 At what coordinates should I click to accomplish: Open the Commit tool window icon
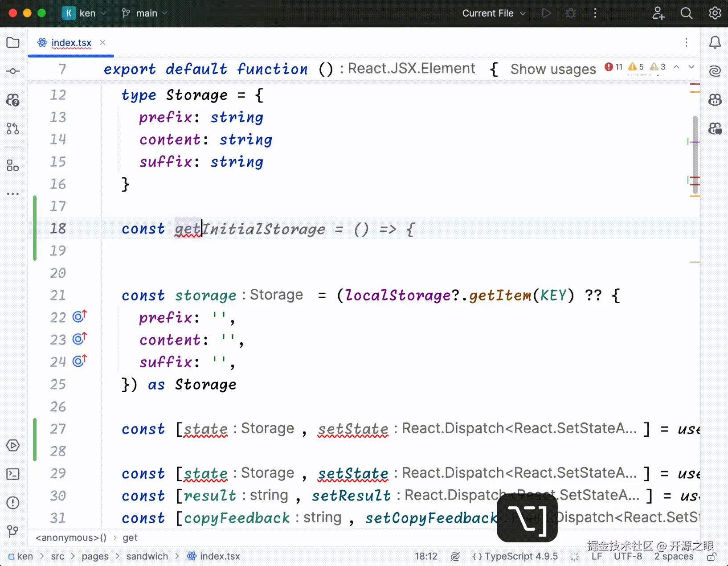pos(13,71)
